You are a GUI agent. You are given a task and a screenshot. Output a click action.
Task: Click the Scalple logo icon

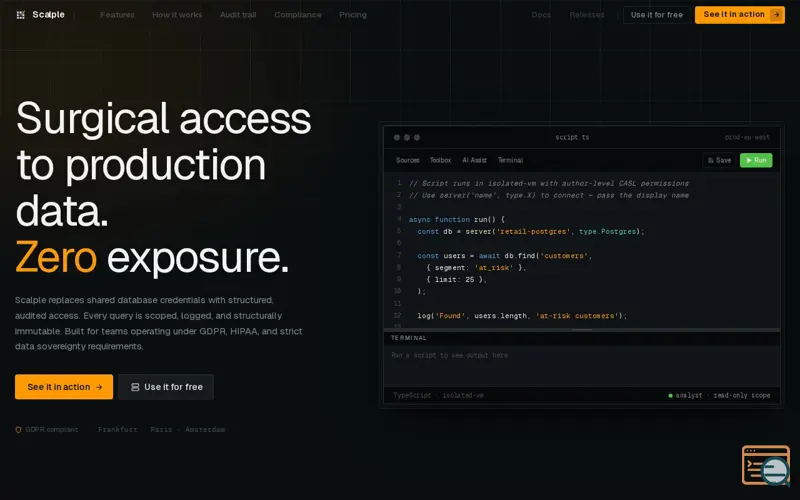tap(20, 15)
